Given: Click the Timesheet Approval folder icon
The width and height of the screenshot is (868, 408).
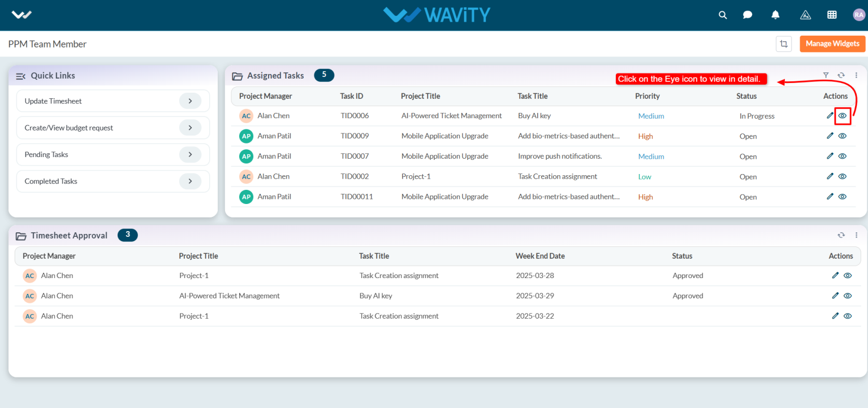Looking at the screenshot, I should (21, 236).
